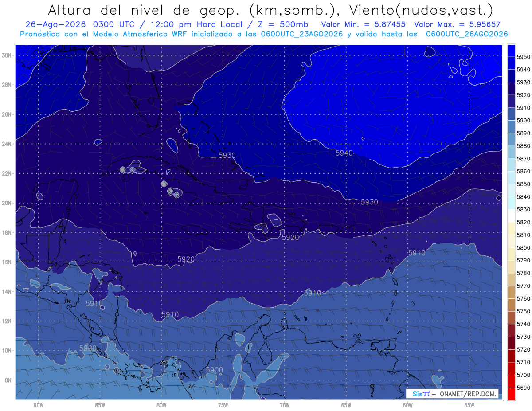Click the 5760 colorbar tick label
This screenshot has height=411, width=532.
524,298
